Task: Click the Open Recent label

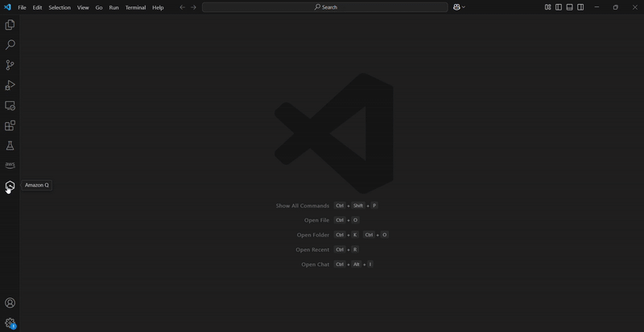Action: tap(312, 249)
